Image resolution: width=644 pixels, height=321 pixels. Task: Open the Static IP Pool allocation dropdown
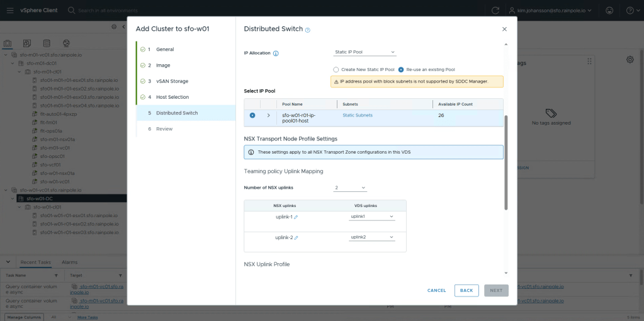click(x=364, y=52)
